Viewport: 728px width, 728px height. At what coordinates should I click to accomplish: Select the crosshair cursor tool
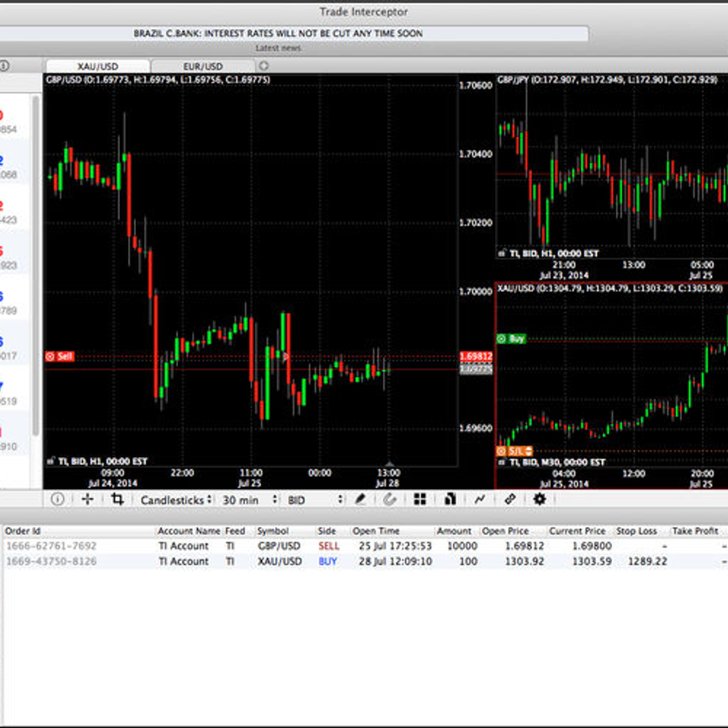87,499
